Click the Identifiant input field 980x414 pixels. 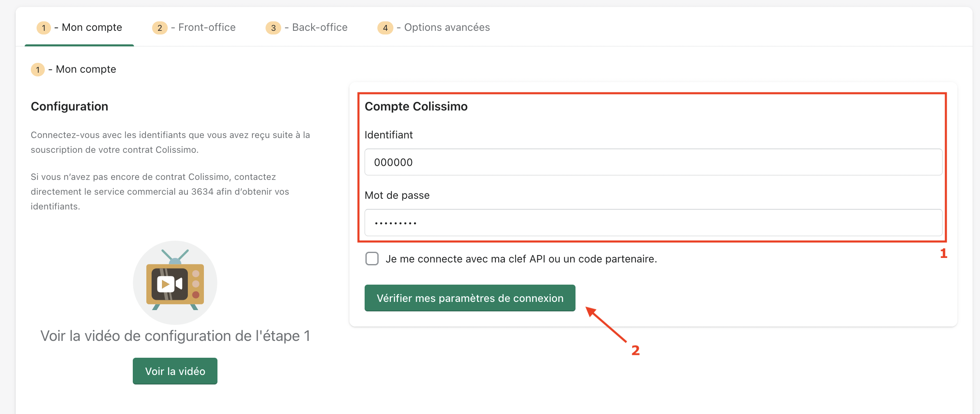653,162
